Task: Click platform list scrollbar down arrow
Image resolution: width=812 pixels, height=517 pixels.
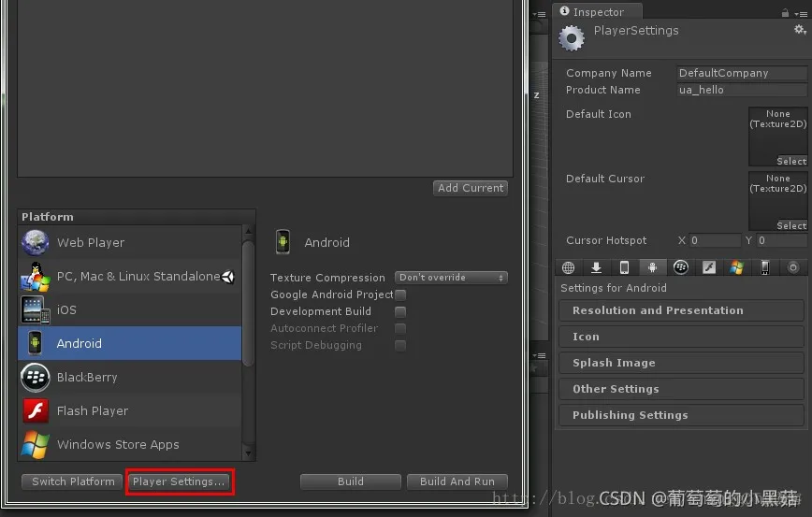Action: (248, 453)
